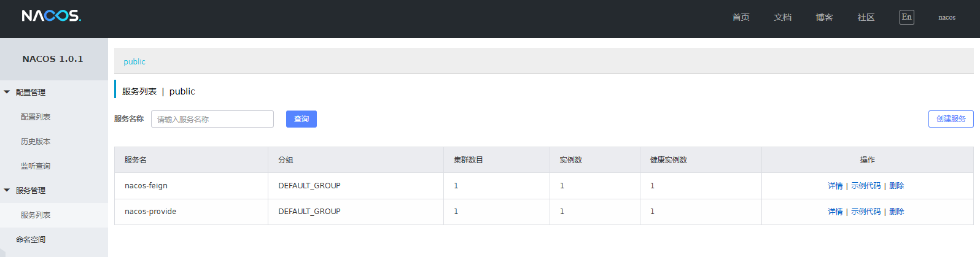Select 服务列表 in the sidebar

tap(36, 215)
